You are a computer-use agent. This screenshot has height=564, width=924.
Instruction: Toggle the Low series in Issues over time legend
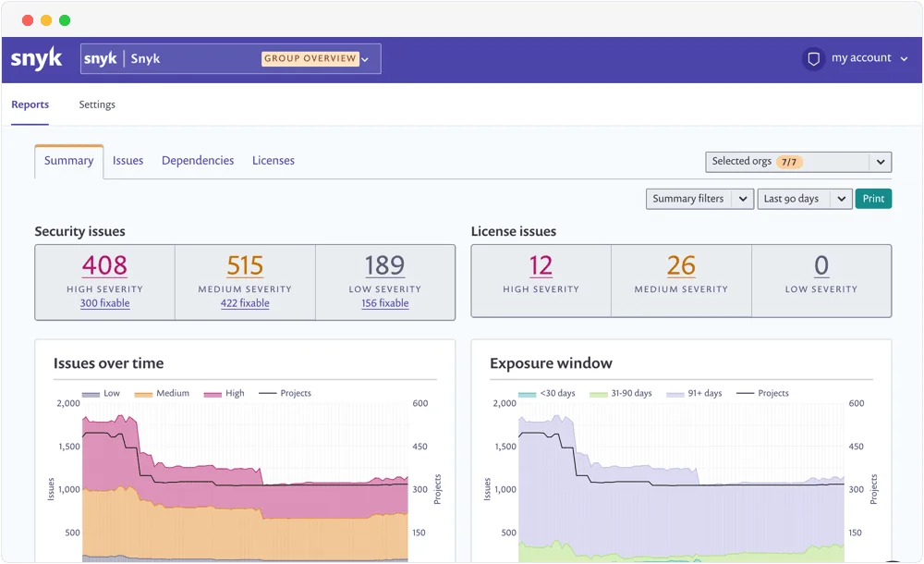click(x=101, y=393)
